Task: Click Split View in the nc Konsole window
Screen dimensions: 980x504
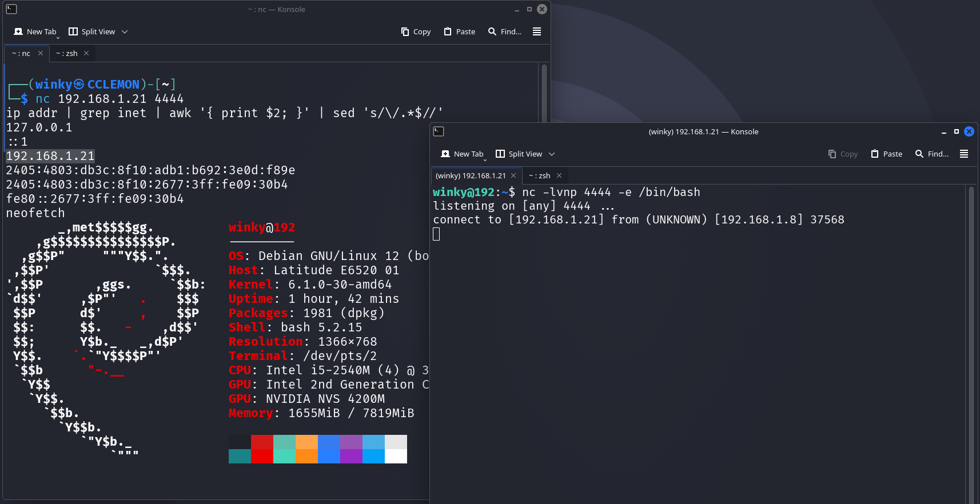Action: click(92, 32)
